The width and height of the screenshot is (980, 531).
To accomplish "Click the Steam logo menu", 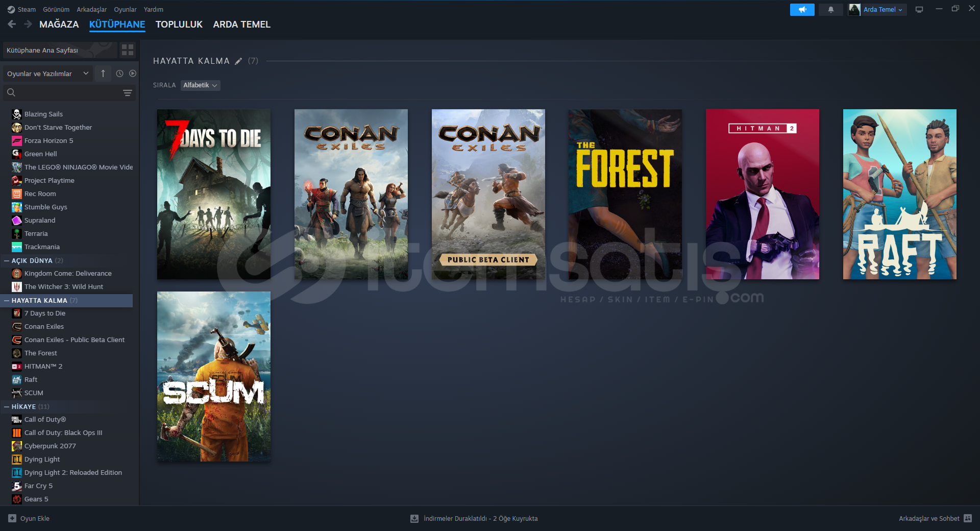I will coord(21,10).
